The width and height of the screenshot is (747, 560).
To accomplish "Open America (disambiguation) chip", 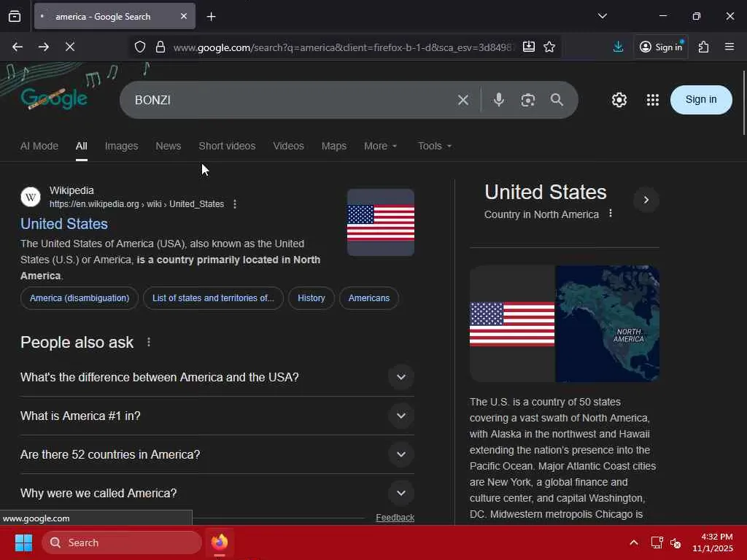I will (79, 298).
